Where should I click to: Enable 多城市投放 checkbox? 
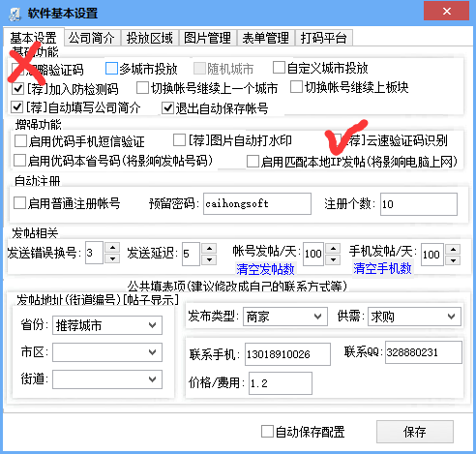pos(111,69)
